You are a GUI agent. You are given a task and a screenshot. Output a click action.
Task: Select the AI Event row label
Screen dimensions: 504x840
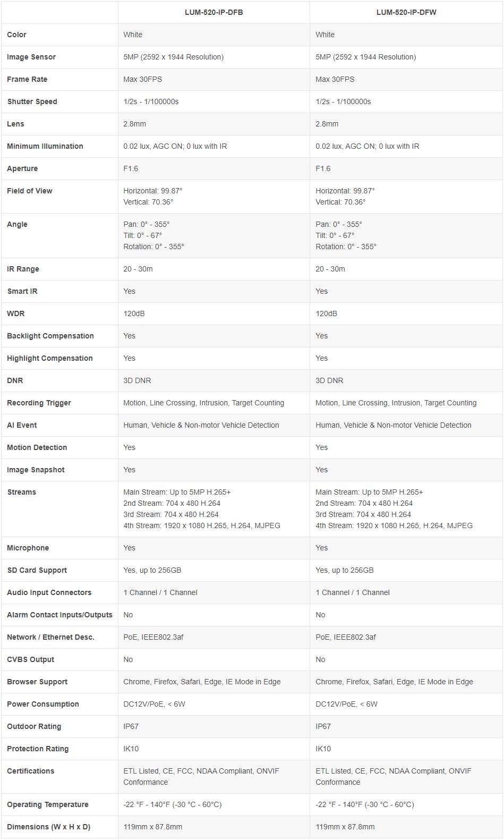pyautogui.click(x=22, y=425)
